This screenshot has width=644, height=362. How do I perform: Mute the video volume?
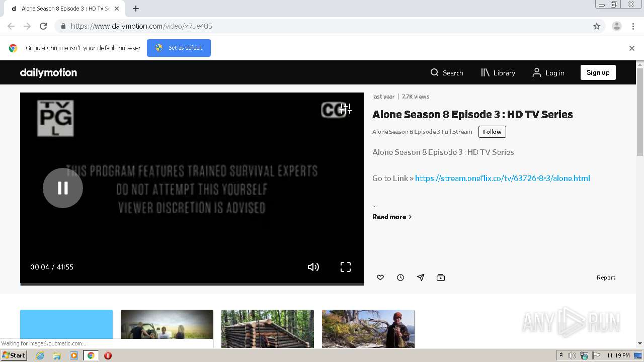click(x=313, y=267)
